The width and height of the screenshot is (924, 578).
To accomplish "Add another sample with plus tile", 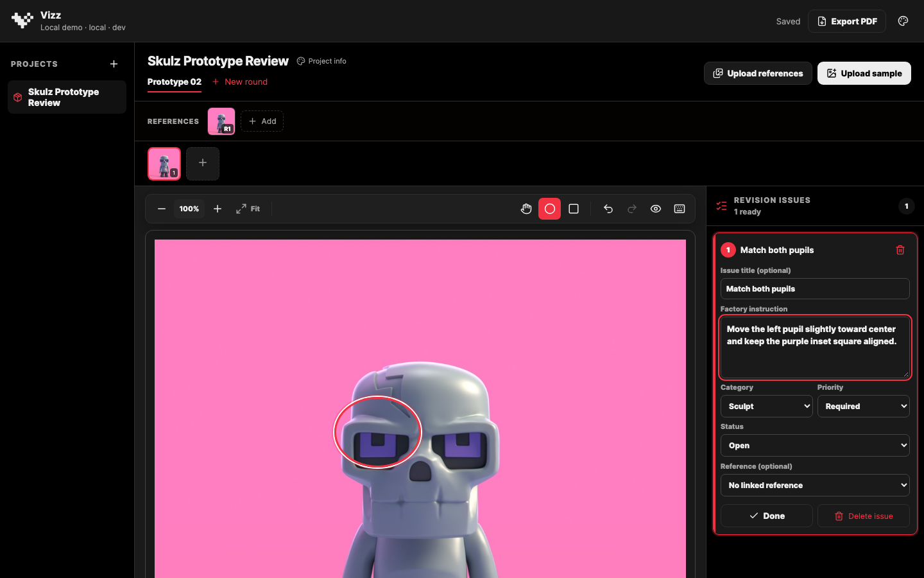I will point(203,164).
